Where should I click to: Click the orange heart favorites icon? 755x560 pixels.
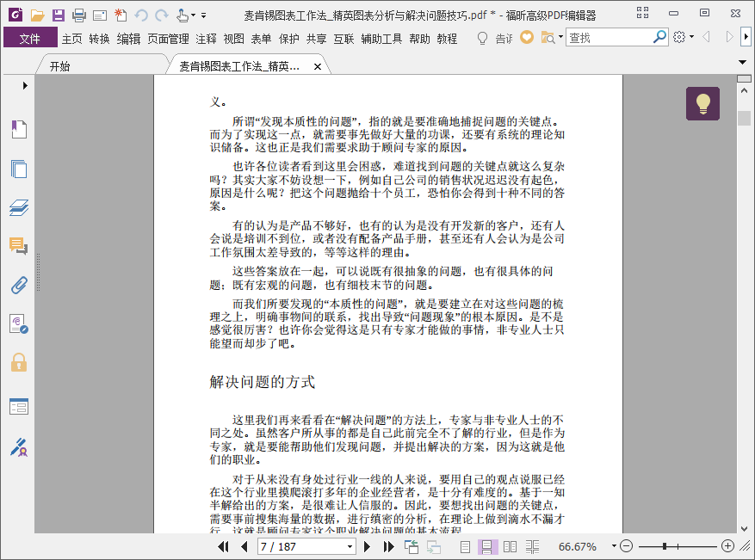pos(527,37)
